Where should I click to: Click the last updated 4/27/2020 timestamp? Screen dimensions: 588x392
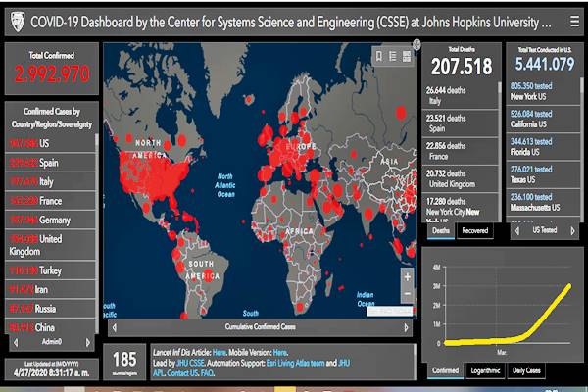click(51, 373)
